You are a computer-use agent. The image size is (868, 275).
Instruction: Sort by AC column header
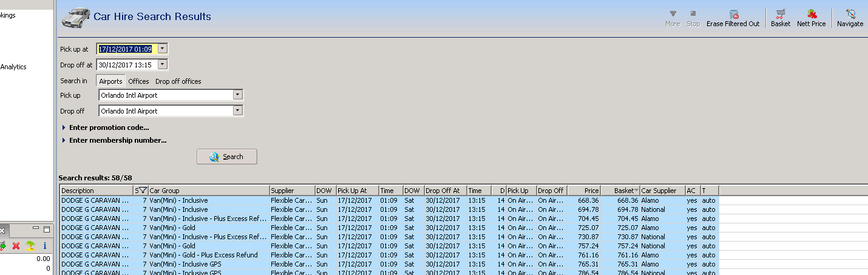click(693, 191)
